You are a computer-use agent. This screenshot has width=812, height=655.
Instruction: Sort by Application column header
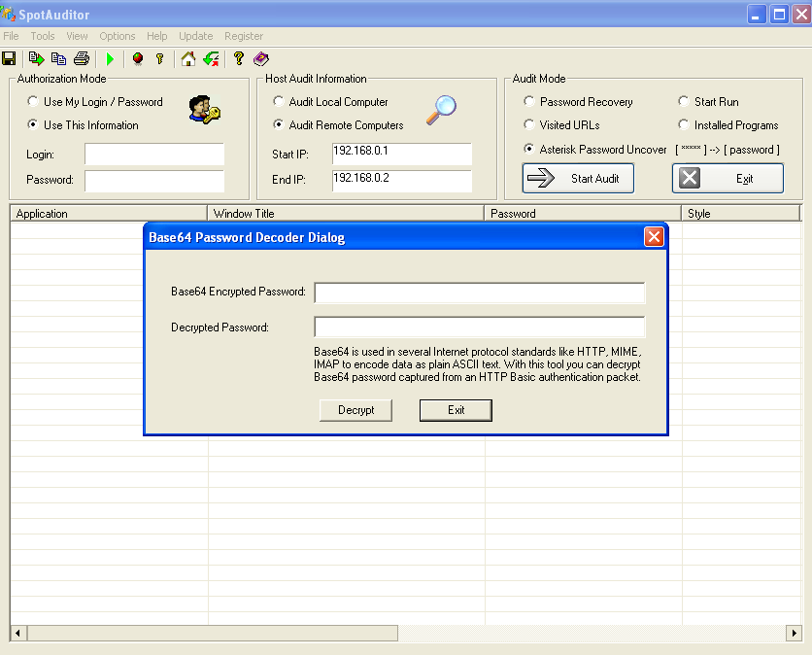109,214
